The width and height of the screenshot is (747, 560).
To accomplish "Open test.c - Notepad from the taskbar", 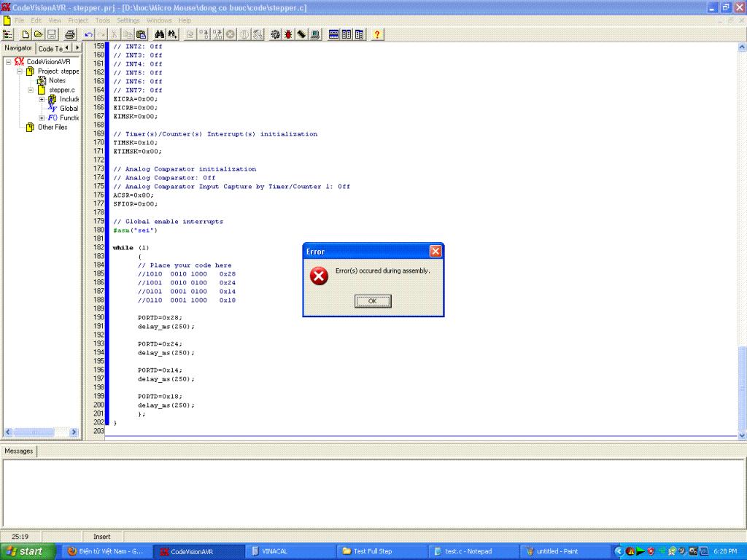I will click(467, 551).
